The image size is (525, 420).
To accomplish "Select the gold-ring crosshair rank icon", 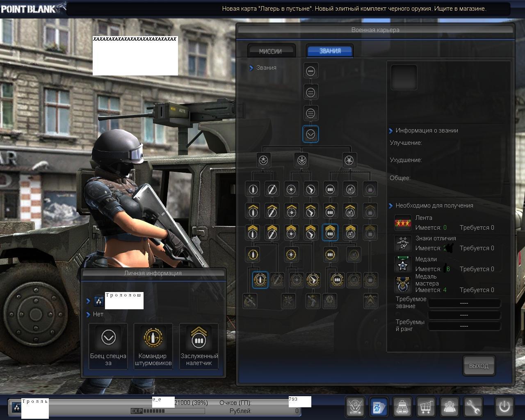I will [x=291, y=255].
